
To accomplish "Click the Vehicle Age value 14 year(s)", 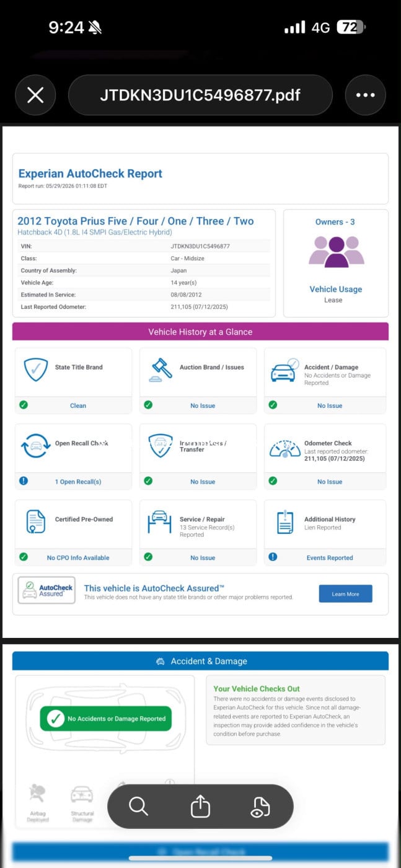I will coord(183,283).
